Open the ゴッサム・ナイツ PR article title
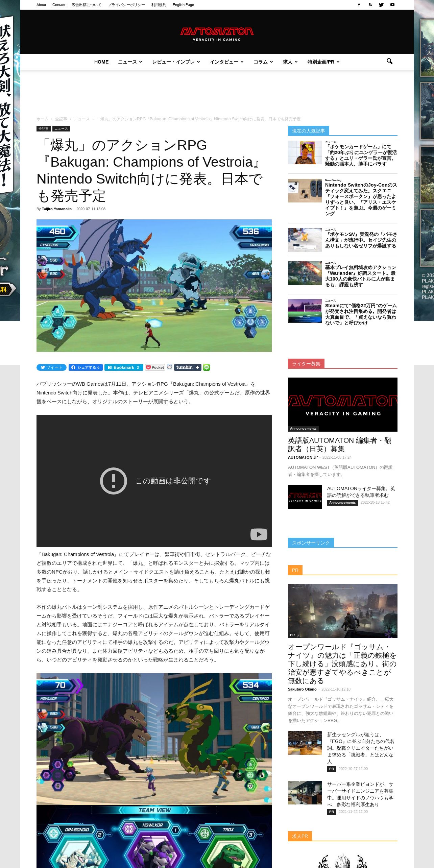 342,664
